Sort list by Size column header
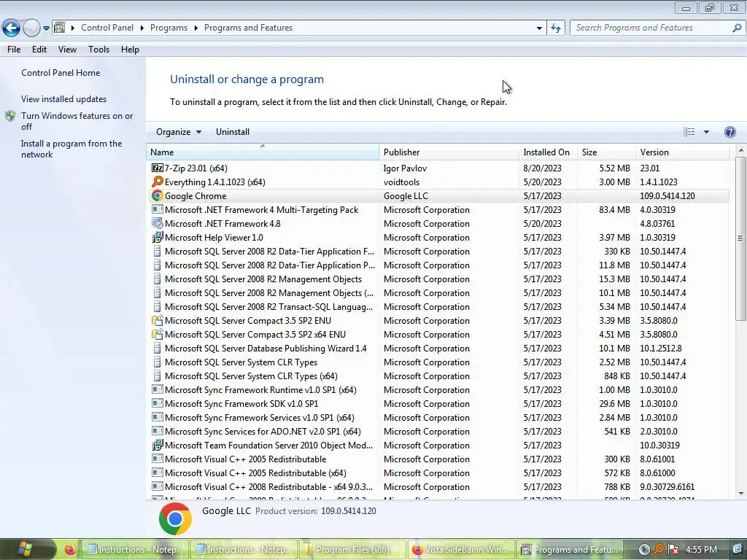This screenshot has width=747, height=560. [x=606, y=152]
